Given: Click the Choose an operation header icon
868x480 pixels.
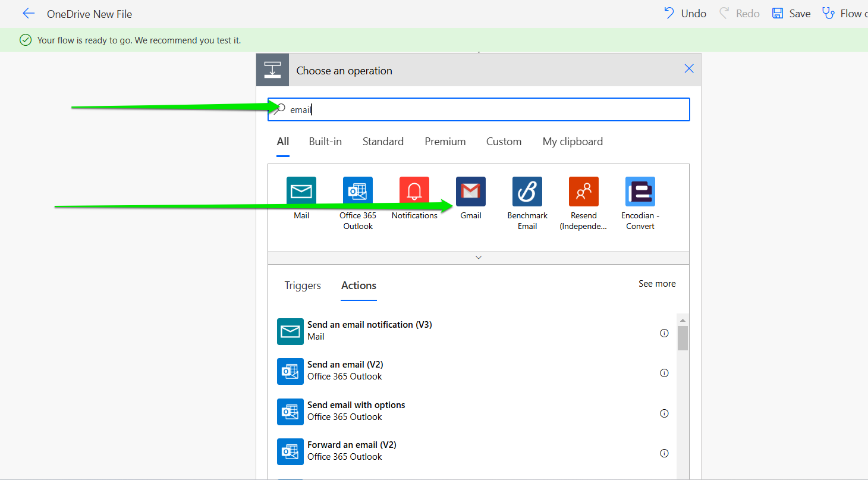Looking at the screenshot, I should tap(272, 70).
